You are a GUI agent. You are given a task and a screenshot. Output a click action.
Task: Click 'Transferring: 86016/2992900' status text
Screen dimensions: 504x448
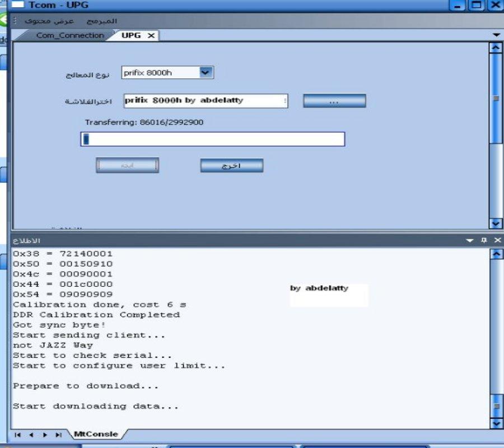144,122
